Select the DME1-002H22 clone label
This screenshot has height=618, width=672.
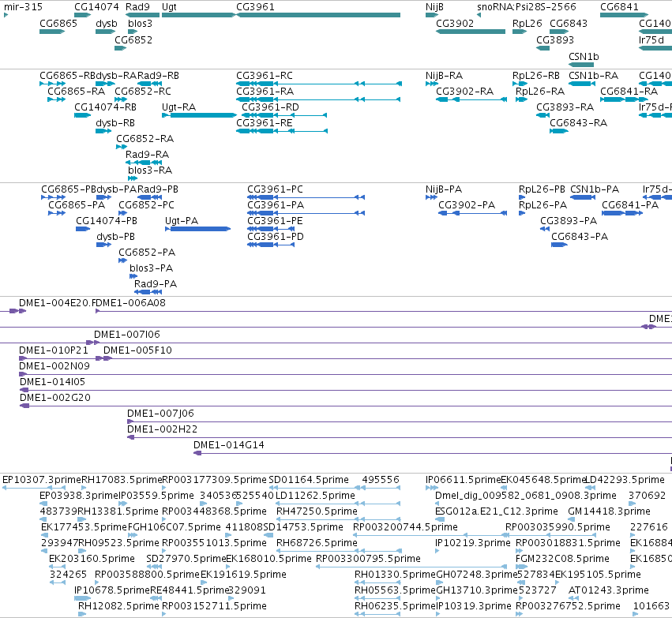(163, 429)
